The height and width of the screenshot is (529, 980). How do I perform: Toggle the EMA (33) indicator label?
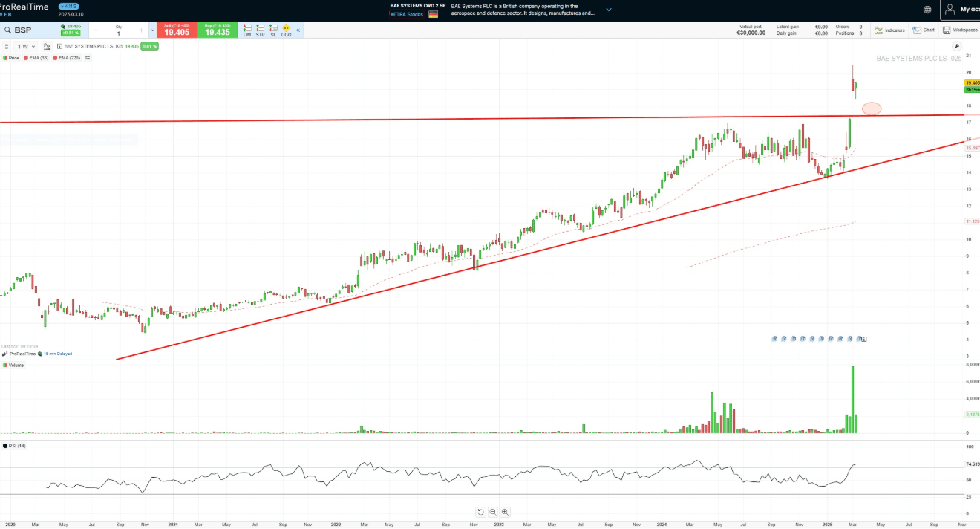click(37, 57)
